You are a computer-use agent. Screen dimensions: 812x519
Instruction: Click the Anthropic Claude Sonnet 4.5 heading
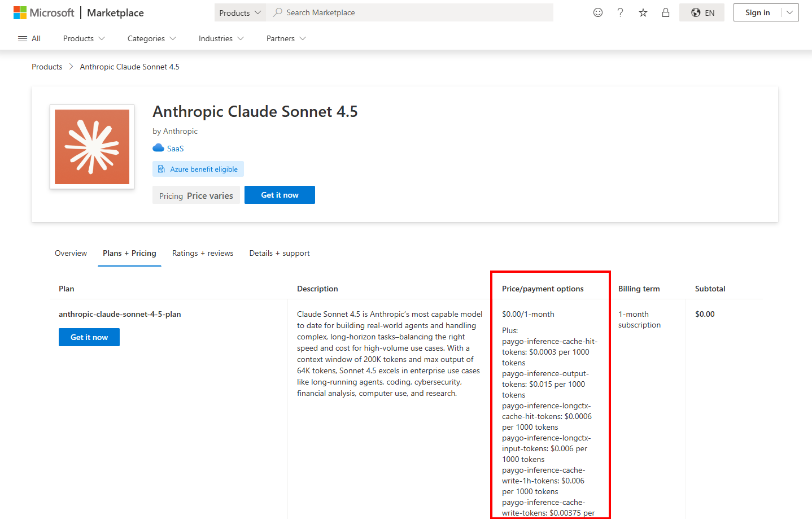tap(255, 111)
